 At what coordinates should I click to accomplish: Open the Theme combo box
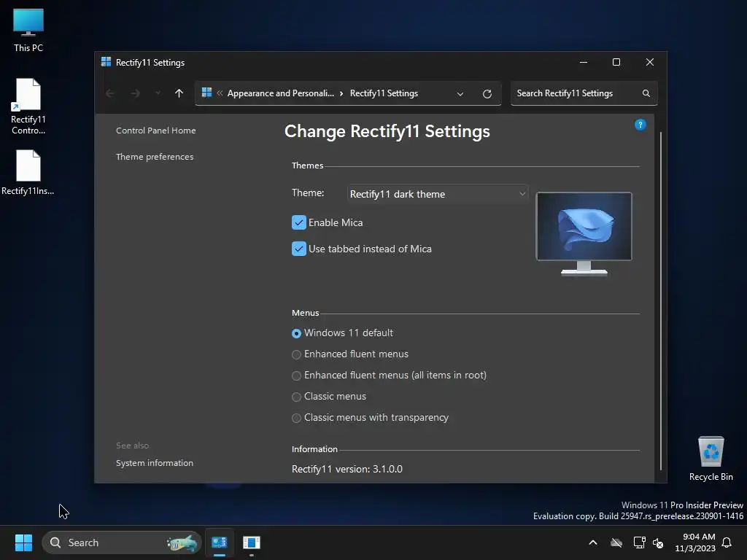click(438, 194)
